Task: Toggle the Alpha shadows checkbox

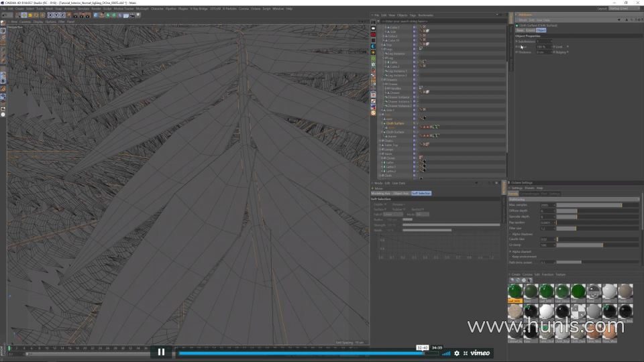Action: [x=511, y=234]
